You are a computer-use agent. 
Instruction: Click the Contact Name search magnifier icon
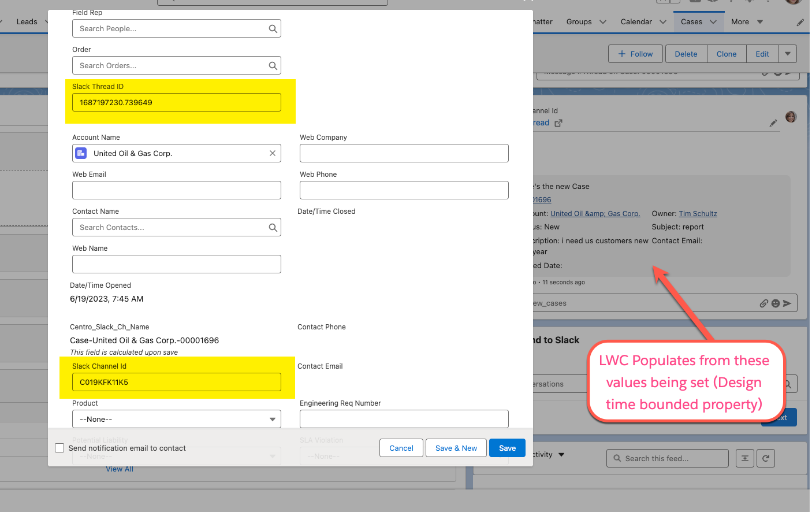point(273,228)
